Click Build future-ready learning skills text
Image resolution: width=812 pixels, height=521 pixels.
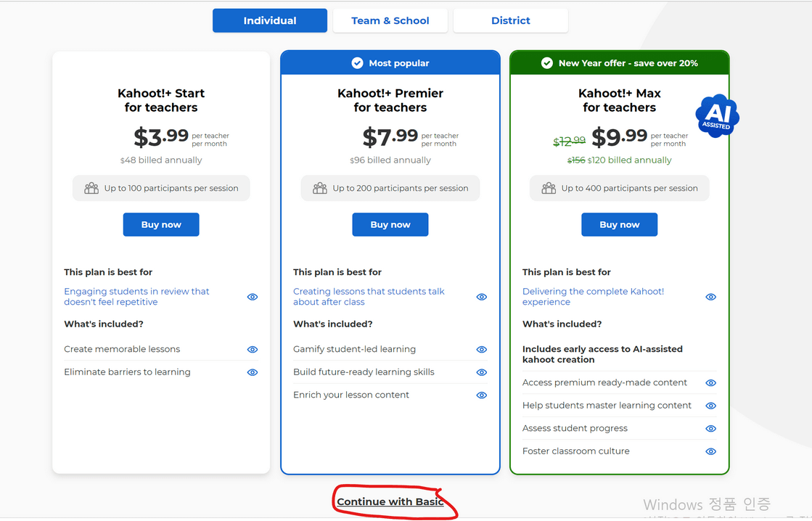[x=364, y=372]
